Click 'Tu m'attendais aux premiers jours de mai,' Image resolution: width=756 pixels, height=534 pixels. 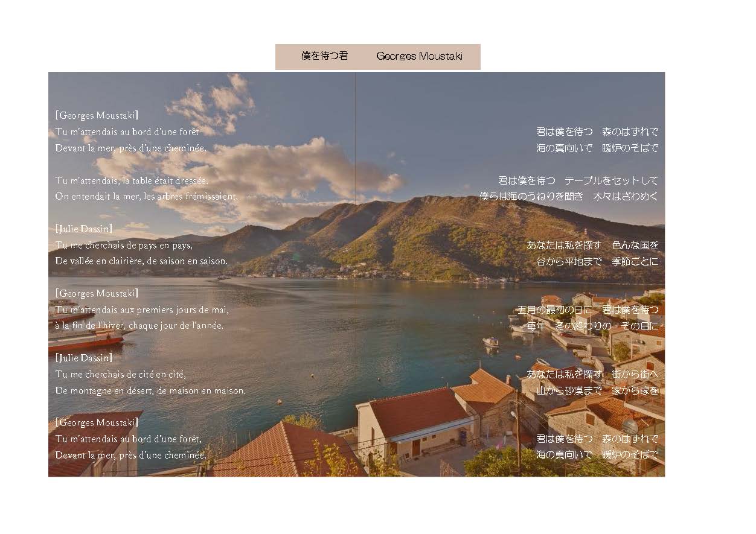(x=142, y=310)
